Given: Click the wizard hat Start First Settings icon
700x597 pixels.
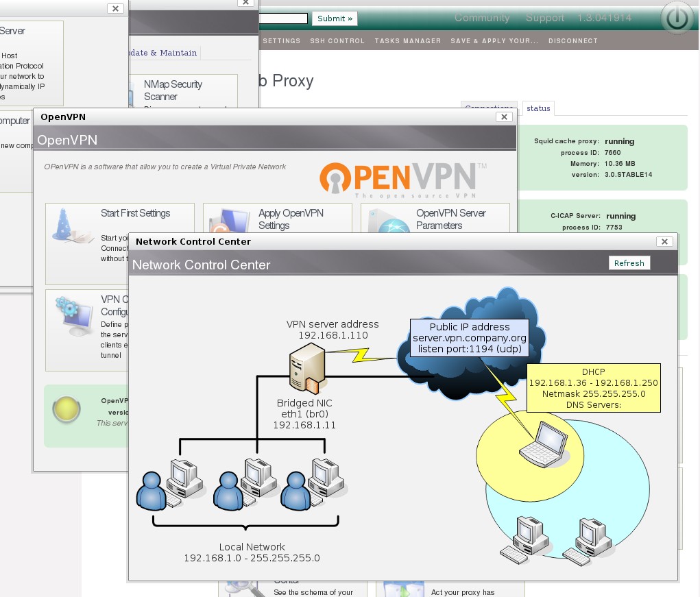Looking at the screenshot, I should [71, 226].
